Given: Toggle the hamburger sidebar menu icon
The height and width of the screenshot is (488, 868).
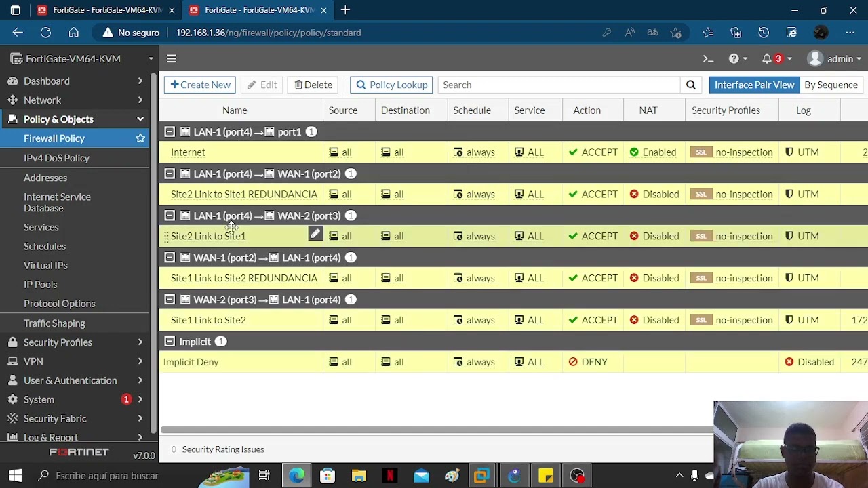Looking at the screenshot, I should click(x=172, y=59).
